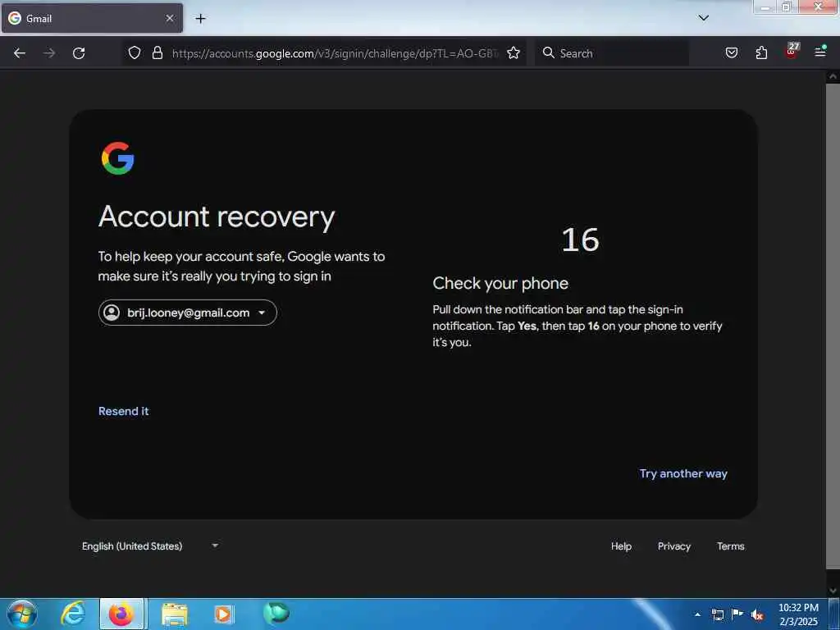Click the Google logo

tap(118, 158)
